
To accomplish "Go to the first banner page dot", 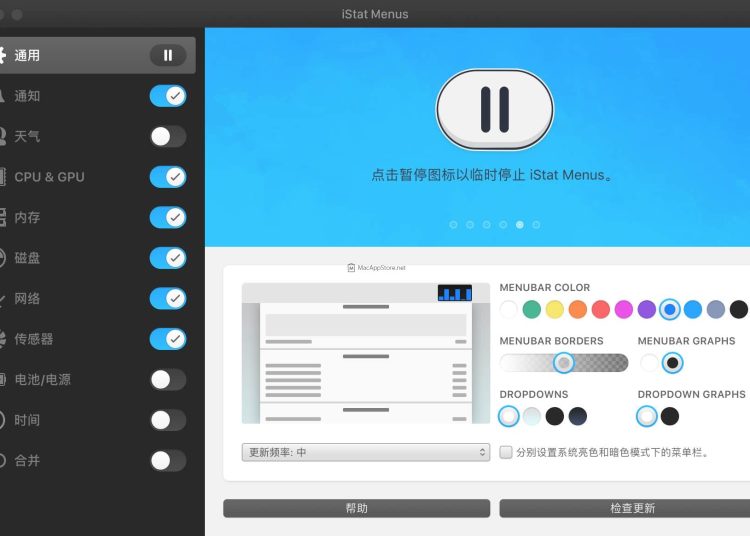I will click(x=453, y=225).
